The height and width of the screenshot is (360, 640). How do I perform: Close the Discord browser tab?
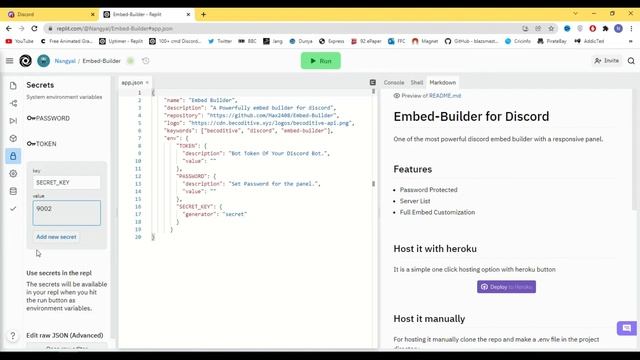(92, 14)
